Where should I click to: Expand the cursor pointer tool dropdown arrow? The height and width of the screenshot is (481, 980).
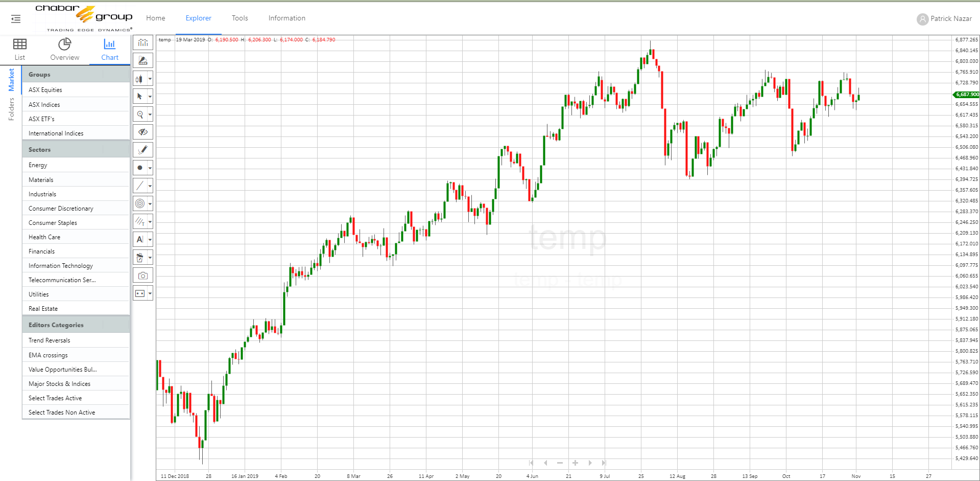(150, 97)
